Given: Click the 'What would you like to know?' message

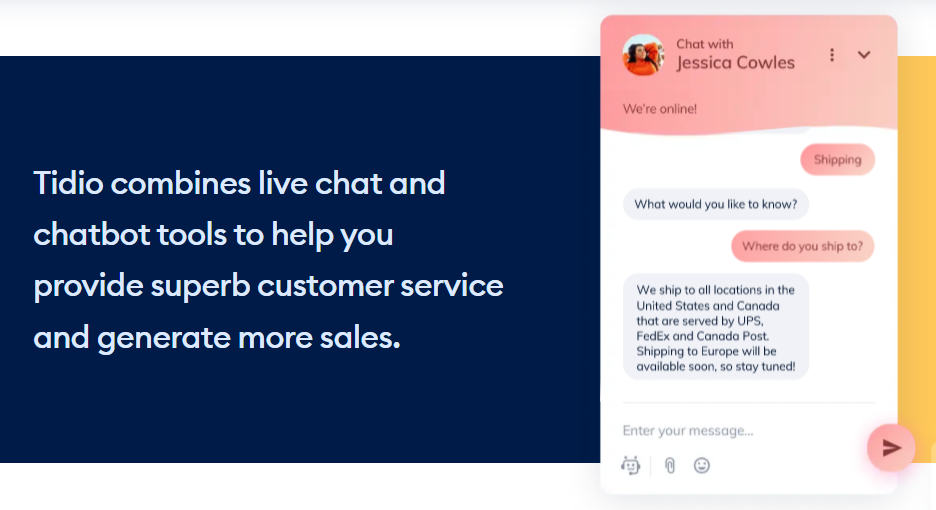Looking at the screenshot, I should (x=716, y=204).
